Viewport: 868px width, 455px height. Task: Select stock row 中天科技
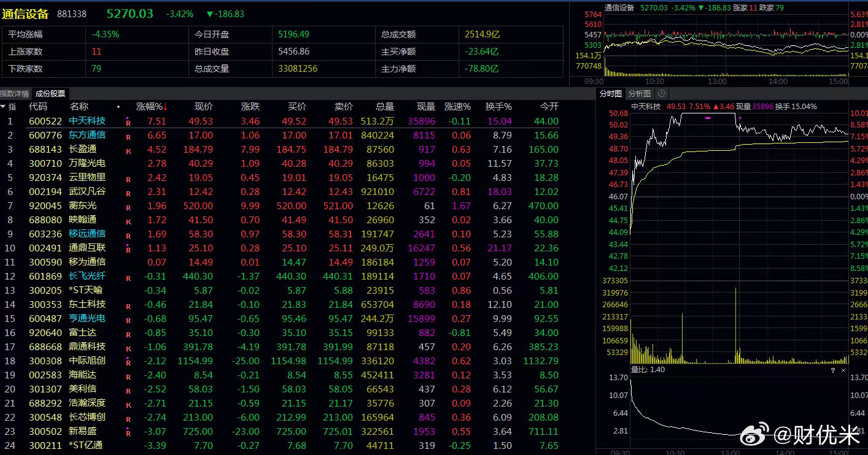point(280,121)
